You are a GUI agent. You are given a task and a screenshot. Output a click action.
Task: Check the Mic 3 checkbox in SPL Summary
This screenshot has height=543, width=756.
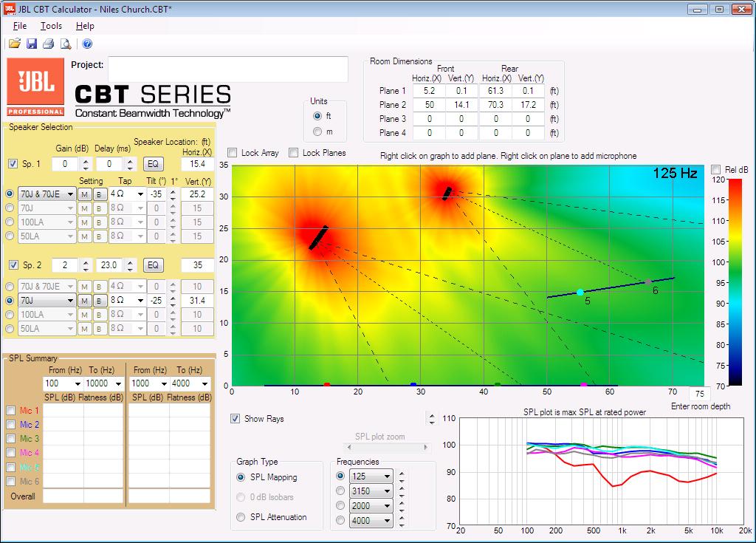pos(11,439)
